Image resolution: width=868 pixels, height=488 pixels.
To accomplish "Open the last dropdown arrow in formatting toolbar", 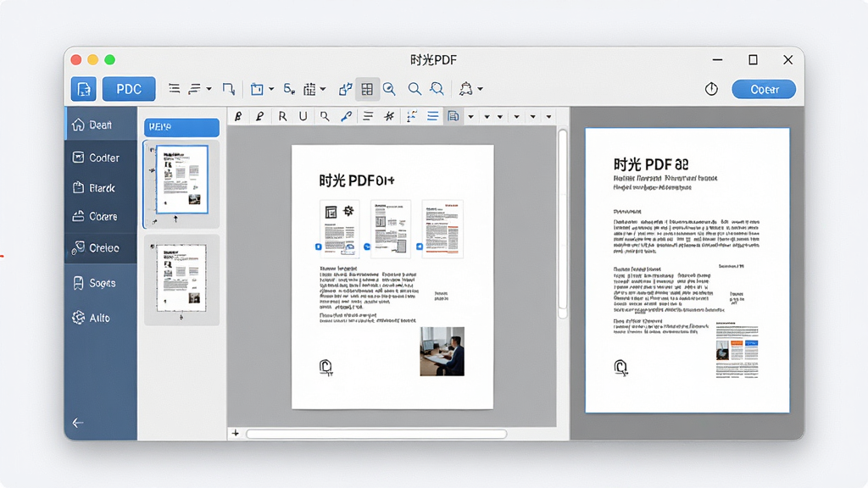I will tap(548, 117).
